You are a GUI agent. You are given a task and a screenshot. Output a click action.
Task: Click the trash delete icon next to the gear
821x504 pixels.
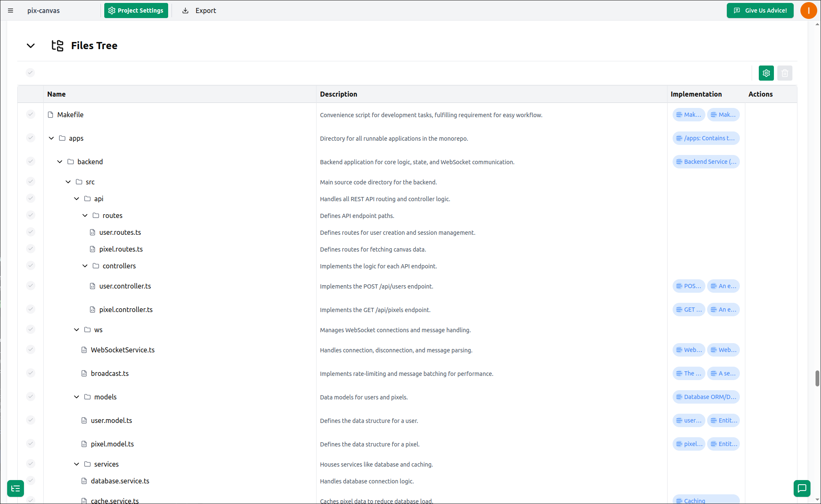pos(784,73)
